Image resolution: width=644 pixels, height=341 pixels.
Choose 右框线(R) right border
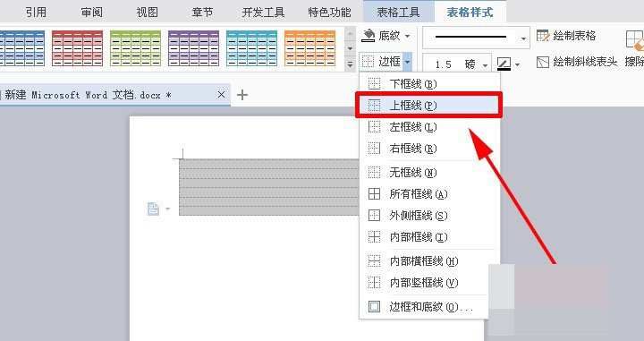tap(429, 149)
